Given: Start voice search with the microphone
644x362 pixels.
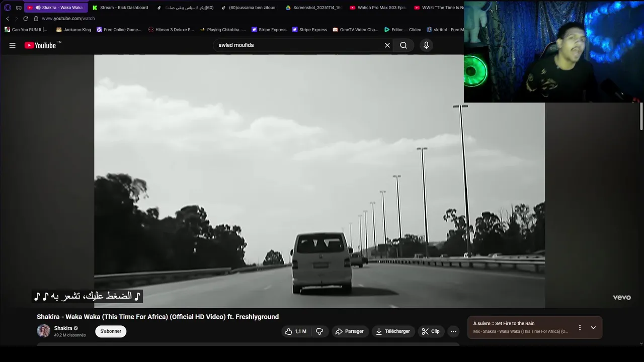Looking at the screenshot, I should tap(426, 45).
